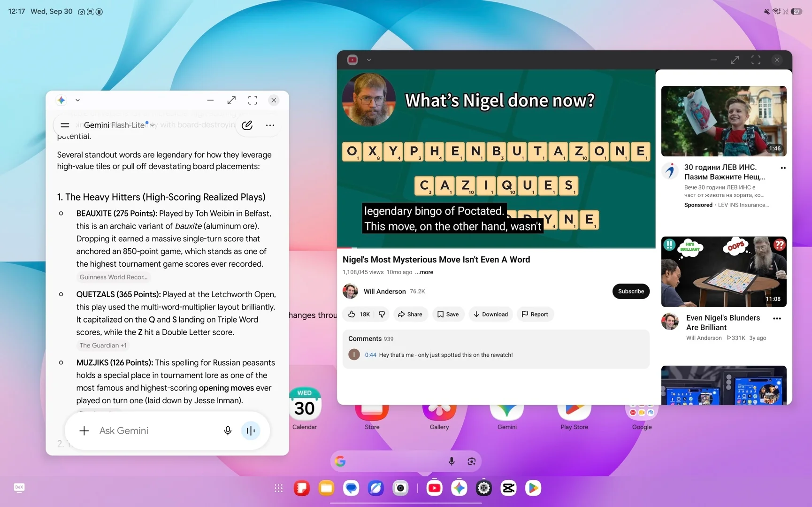Viewport: 812px width, 507px height.
Task: Report the video
Action: [x=535, y=315]
